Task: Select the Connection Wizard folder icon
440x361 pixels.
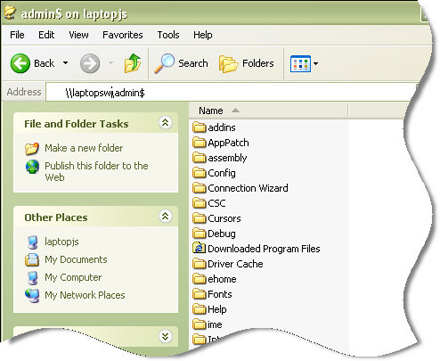Action: pyautogui.click(x=199, y=188)
